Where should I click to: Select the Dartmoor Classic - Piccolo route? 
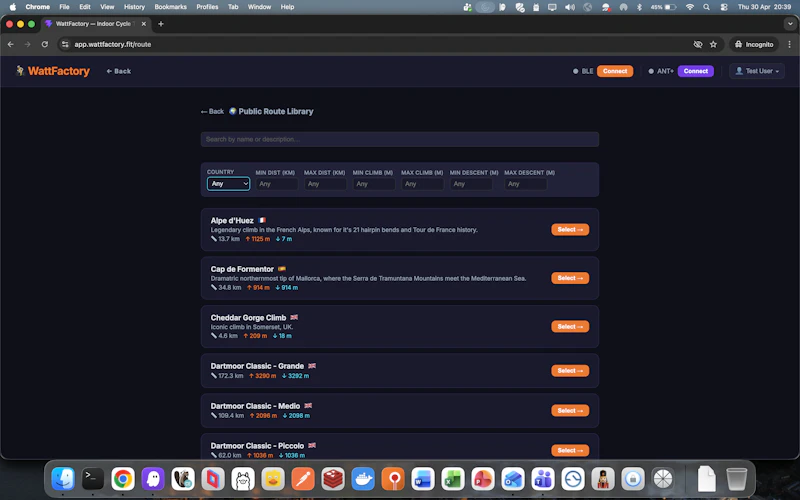pyautogui.click(x=570, y=450)
